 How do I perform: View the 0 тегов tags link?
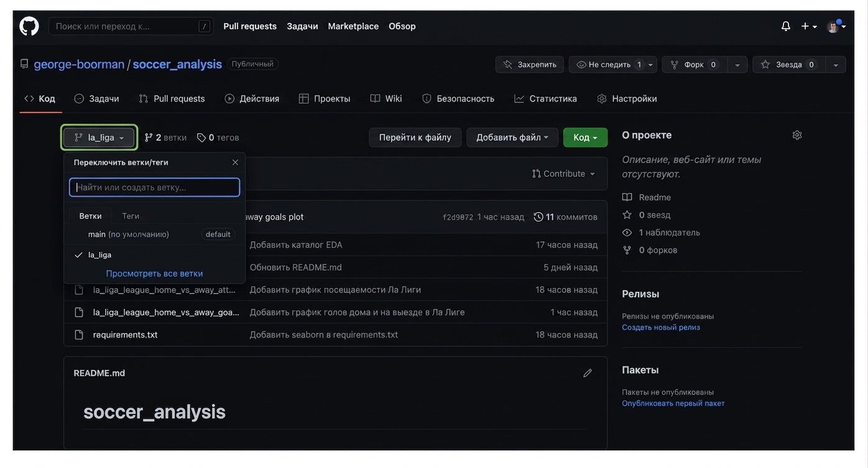coord(218,138)
